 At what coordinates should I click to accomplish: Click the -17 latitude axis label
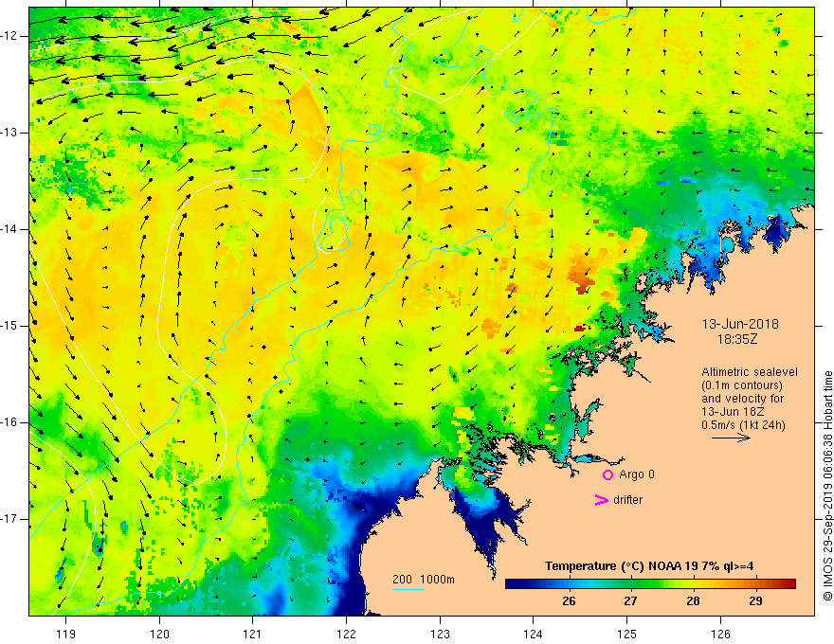[10, 519]
